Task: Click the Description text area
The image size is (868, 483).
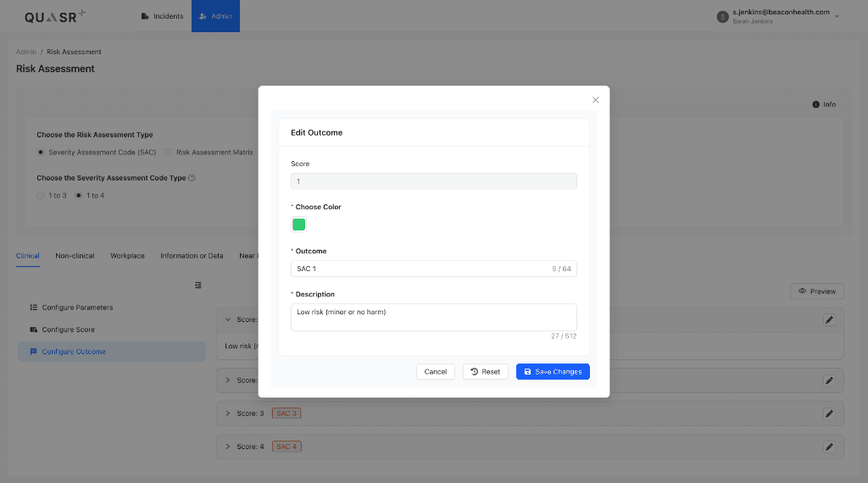Action: (433, 317)
